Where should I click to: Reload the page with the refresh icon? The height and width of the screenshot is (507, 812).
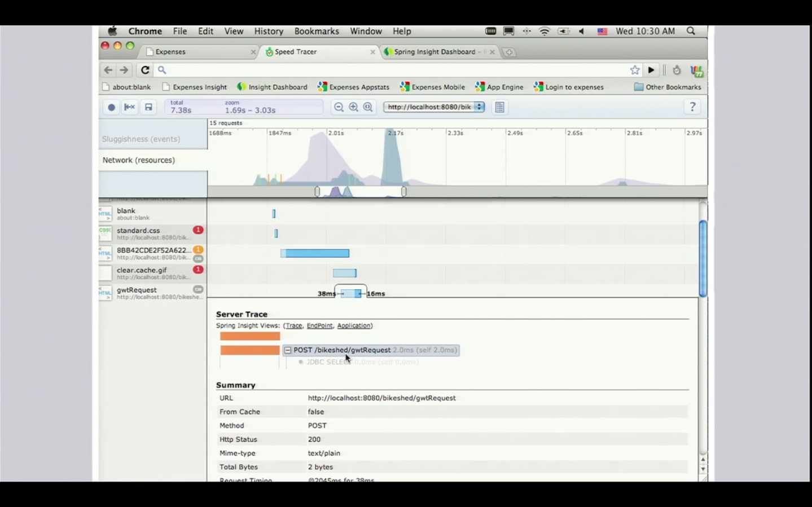point(145,70)
